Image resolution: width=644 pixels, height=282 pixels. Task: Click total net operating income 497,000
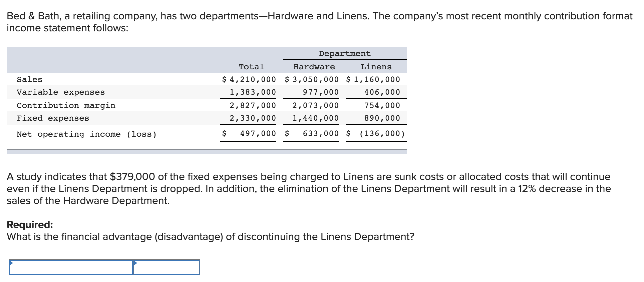[258, 134]
